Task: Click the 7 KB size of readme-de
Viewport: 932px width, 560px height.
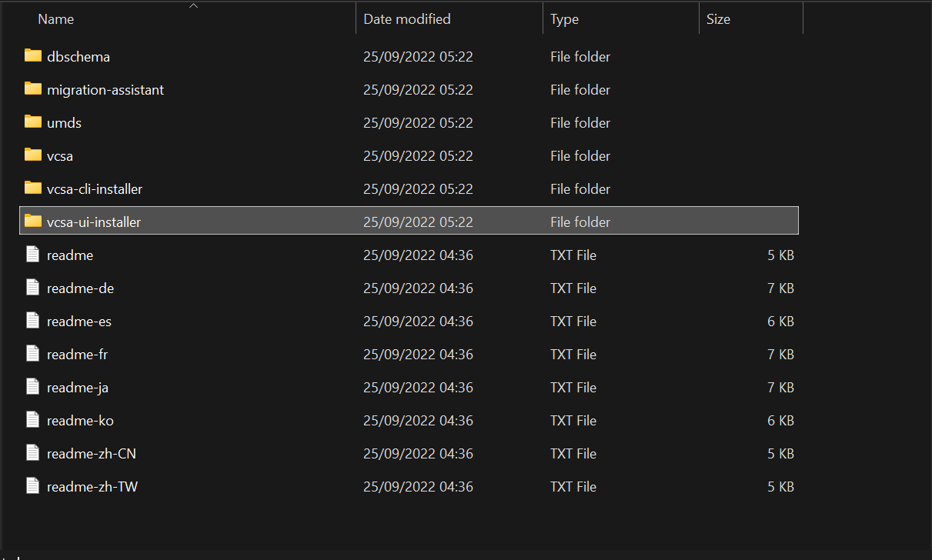Action: tap(780, 288)
